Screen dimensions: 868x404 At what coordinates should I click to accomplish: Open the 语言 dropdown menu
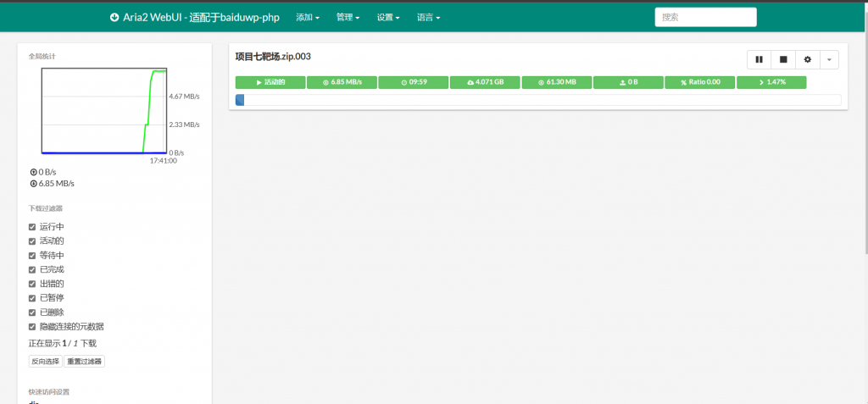(428, 17)
